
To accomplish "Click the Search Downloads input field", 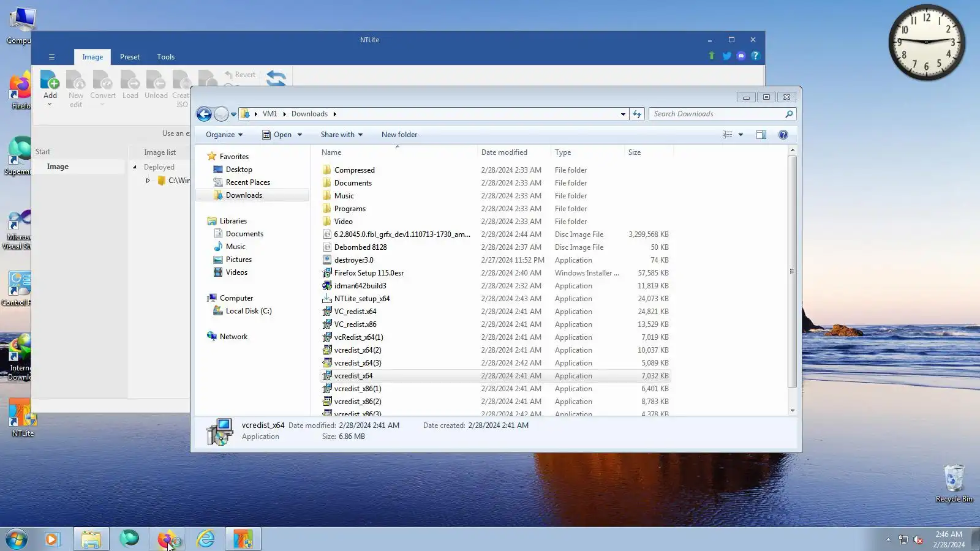I will pos(717,114).
